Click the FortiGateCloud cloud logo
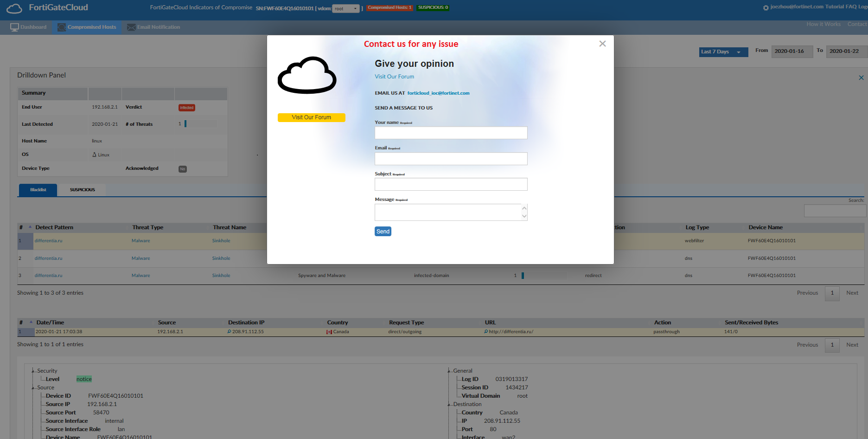Screen dimensions: 868x439 pos(14,8)
